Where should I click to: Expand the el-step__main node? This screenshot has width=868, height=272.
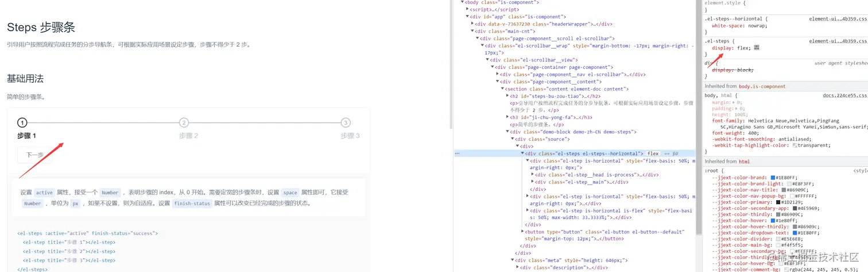click(x=533, y=182)
